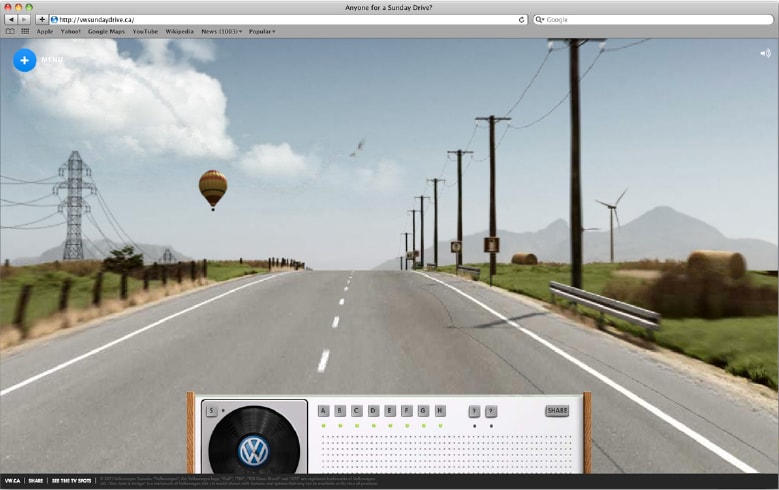This screenshot has height=490, width=779.
Task: Expand the News (1003) bookmark folder
Action: 222,31
